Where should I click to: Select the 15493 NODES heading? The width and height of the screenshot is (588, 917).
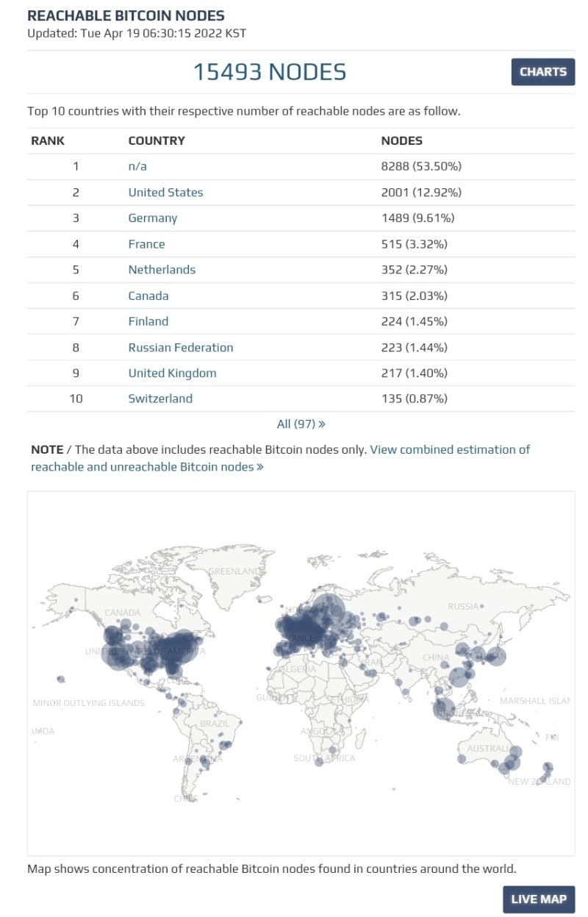coord(269,72)
